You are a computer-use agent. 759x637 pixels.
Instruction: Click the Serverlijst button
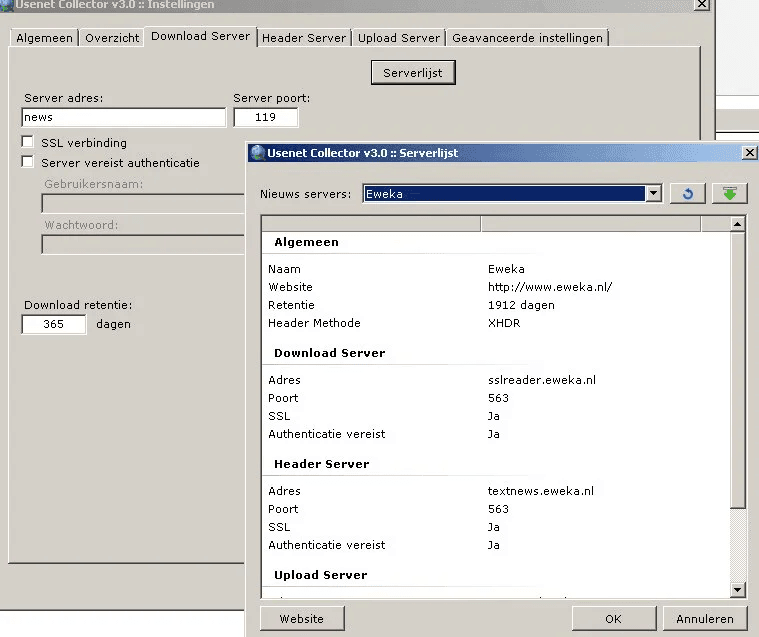413,73
